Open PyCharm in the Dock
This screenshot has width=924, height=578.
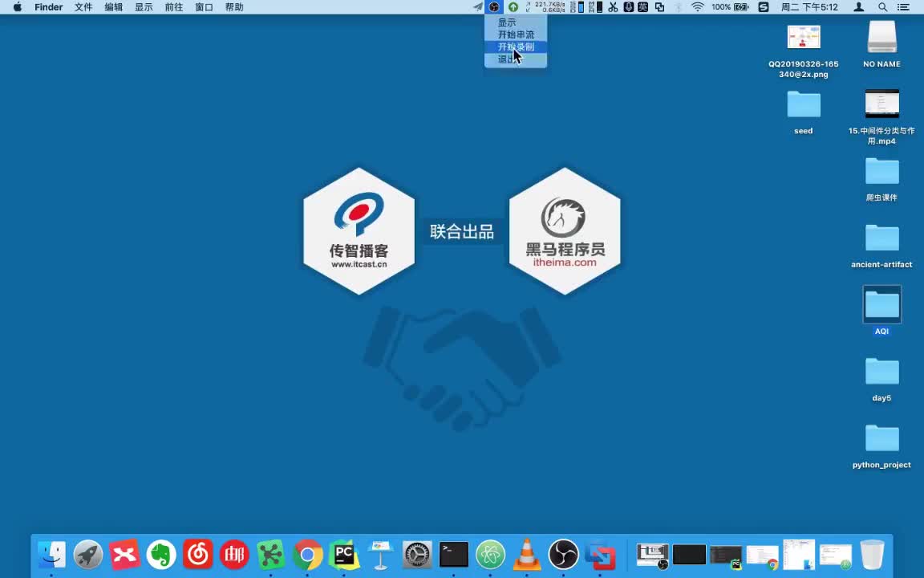click(344, 555)
